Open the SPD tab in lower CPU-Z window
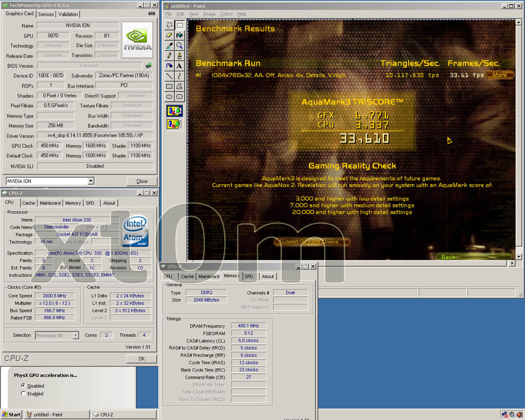This screenshot has height=420, width=525. (x=249, y=276)
